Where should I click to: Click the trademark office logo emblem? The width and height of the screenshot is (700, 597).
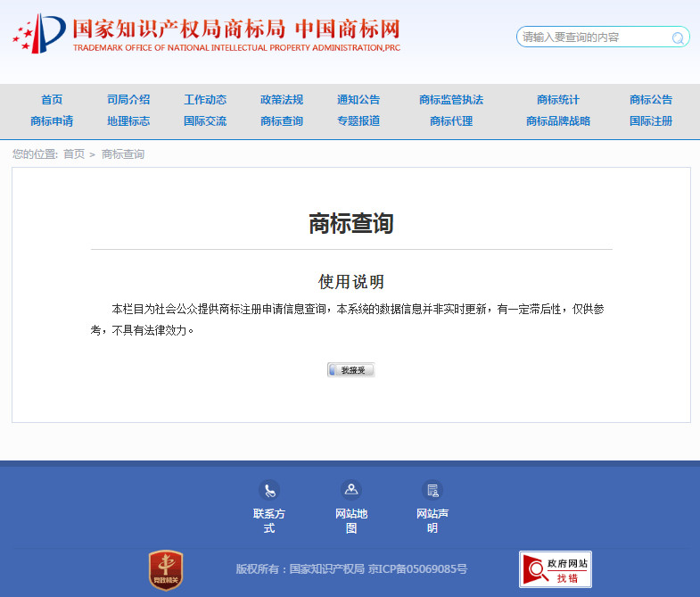(x=40, y=34)
